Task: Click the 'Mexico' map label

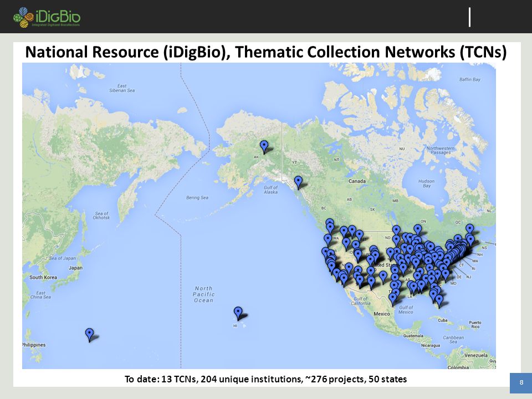Action: 382,314
